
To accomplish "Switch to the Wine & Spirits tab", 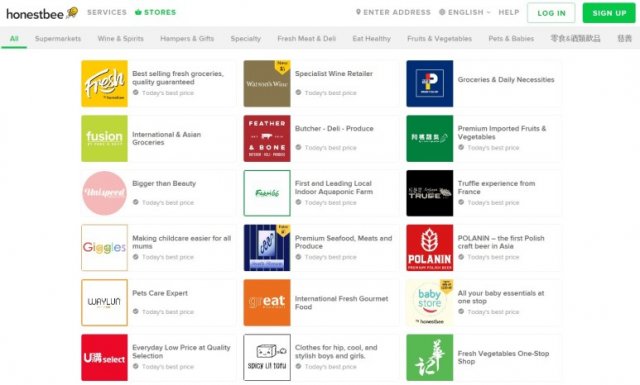I will [x=120, y=38].
